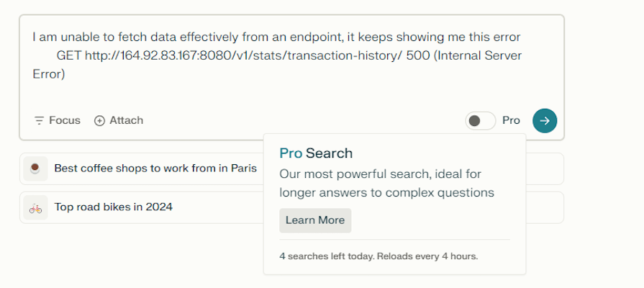The width and height of the screenshot is (644, 288).
Task: Click the Attach plus-circle icon
Action: (x=99, y=121)
